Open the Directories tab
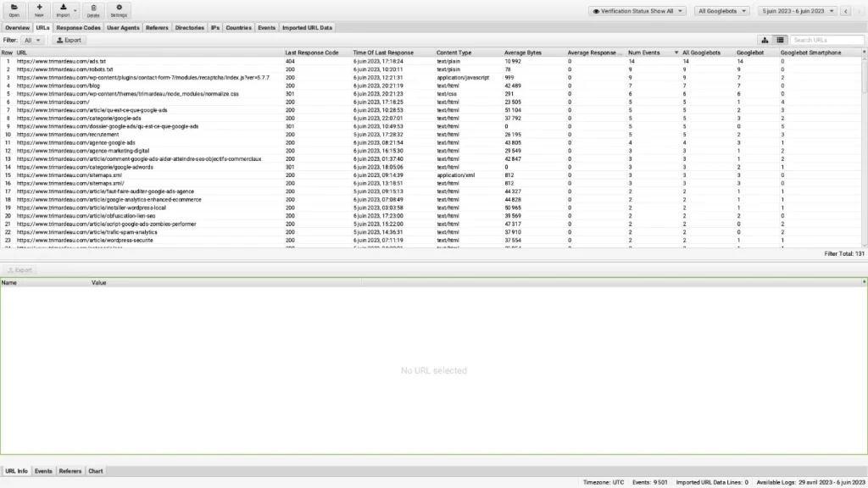The width and height of the screenshot is (868, 488). point(189,28)
